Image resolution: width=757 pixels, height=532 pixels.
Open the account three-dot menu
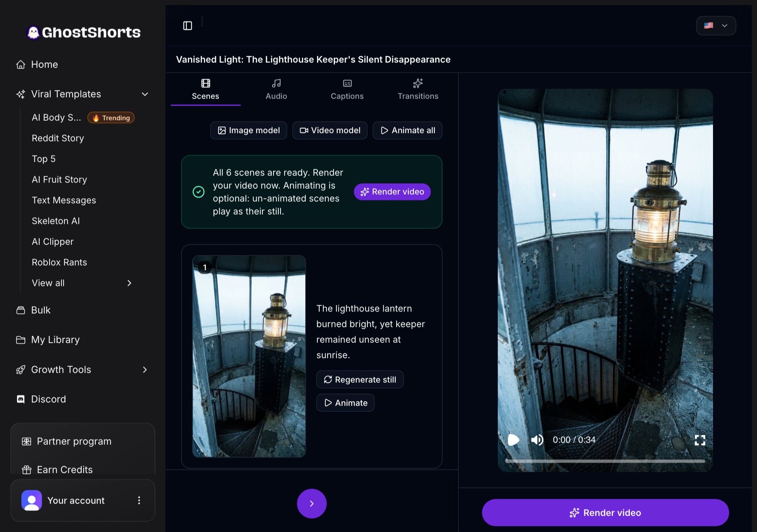[x=139, y=500]
